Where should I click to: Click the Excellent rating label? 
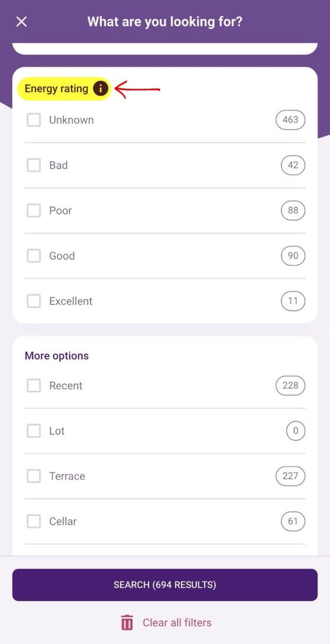70,301
